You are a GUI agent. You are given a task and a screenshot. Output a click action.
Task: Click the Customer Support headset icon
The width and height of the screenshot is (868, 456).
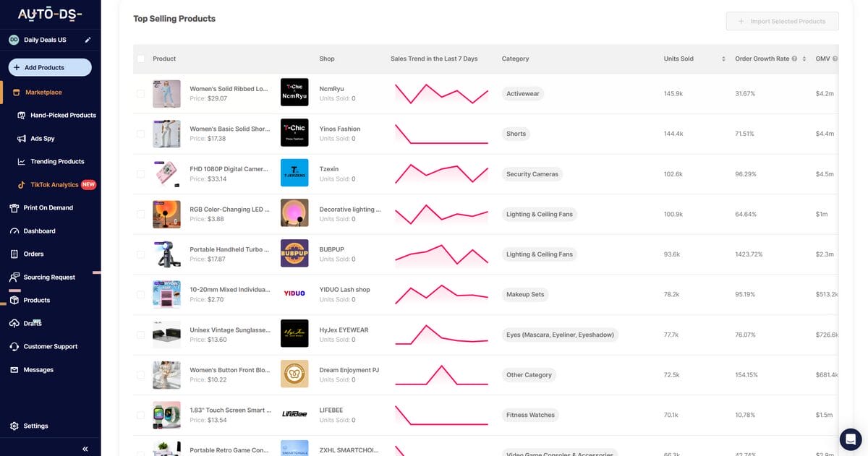[x=14, y=347]
